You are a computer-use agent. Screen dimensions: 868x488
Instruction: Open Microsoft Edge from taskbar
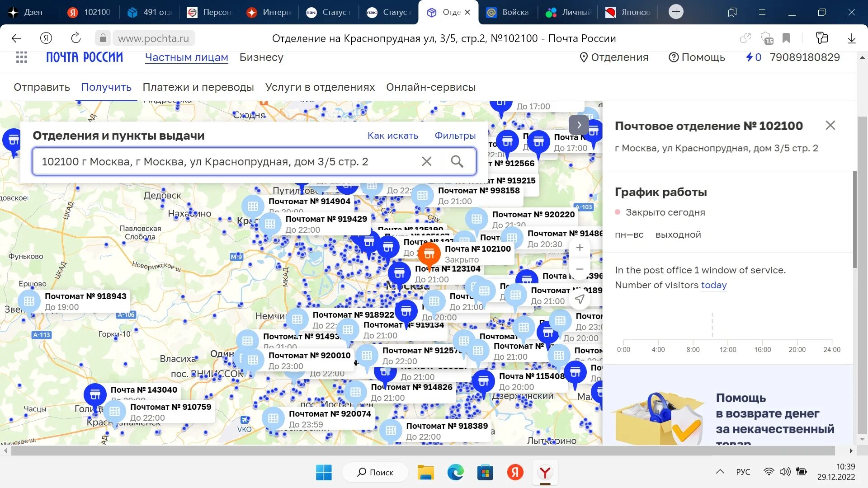point(455,472)
